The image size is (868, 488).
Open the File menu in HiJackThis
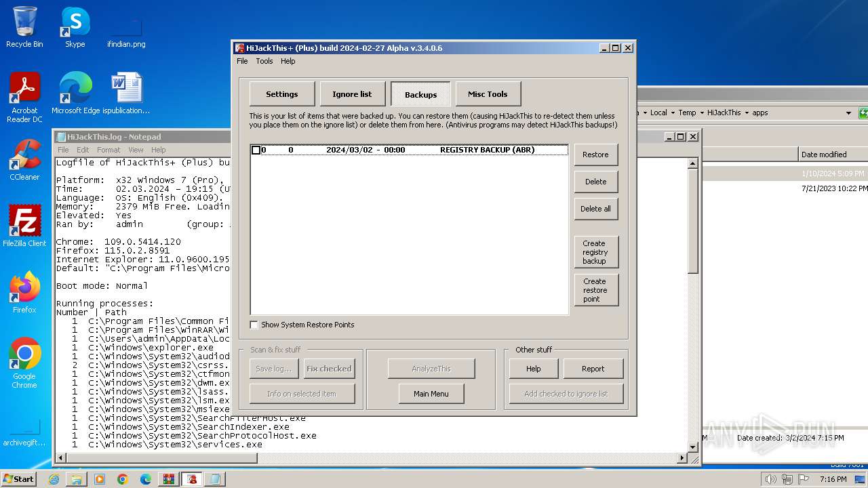(242, 61)
